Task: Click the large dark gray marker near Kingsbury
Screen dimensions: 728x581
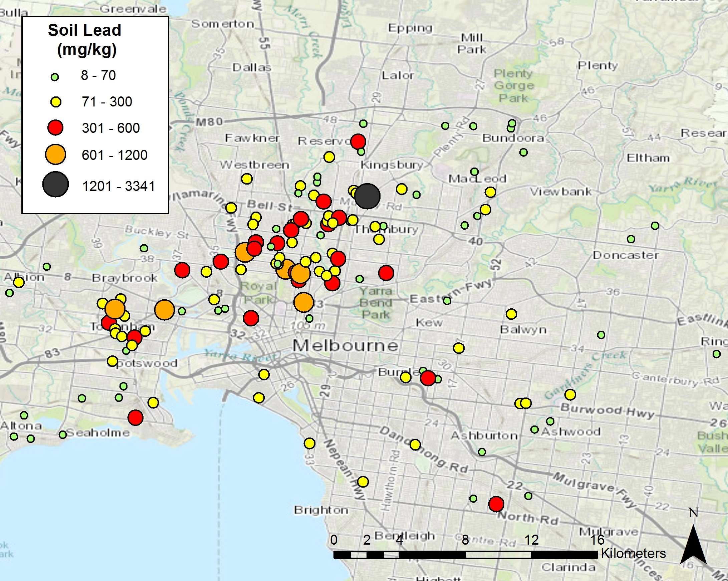Action: [x=368, y=196]
